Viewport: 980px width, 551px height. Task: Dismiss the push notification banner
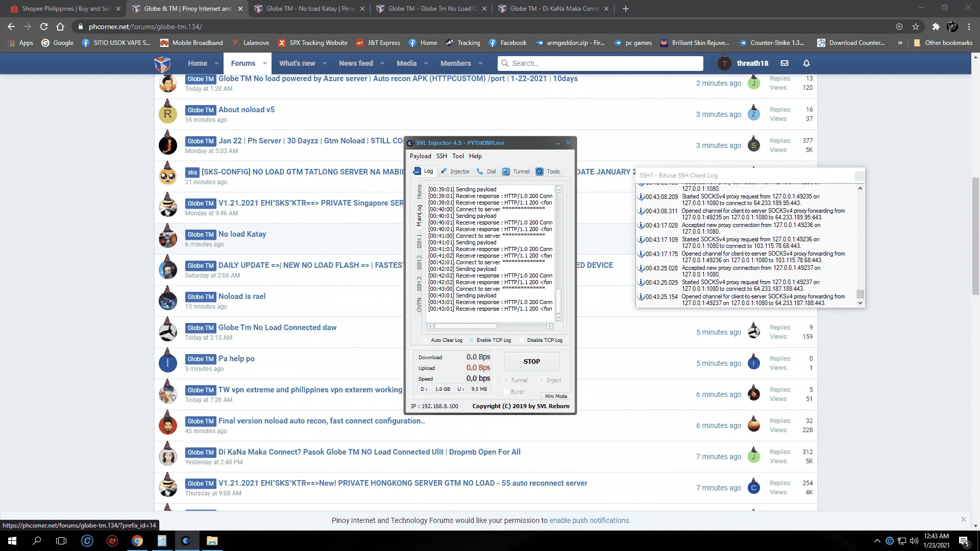coord(964,519)
